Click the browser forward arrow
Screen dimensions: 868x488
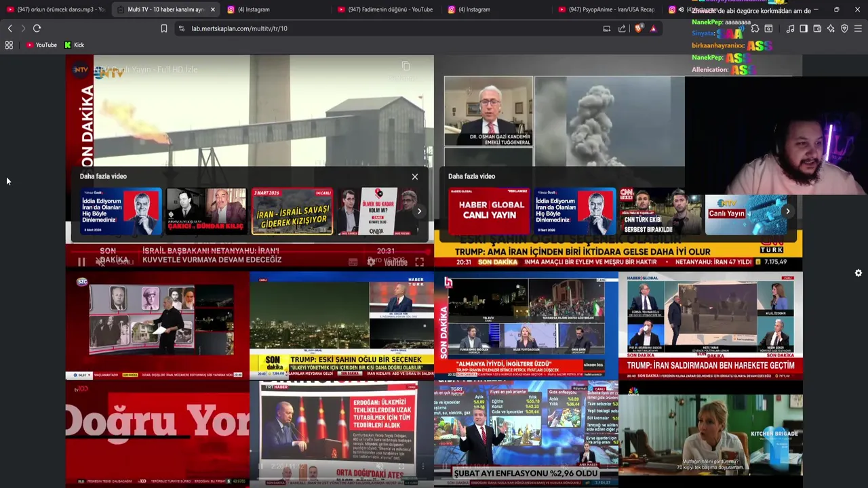point(23,28)
